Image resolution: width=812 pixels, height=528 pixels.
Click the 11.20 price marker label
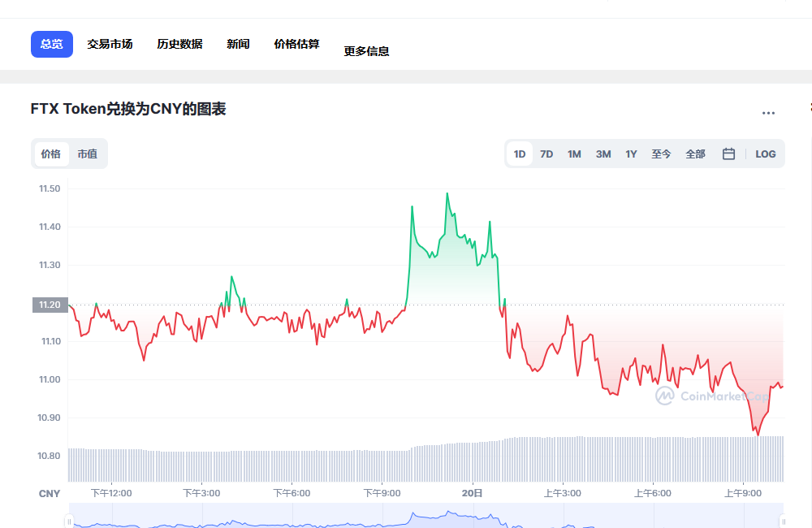point(50,305)
